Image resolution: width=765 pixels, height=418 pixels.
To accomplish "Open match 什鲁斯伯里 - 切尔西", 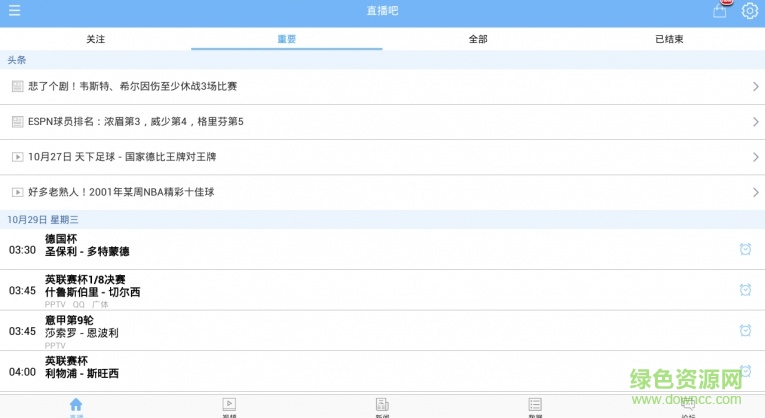I will click(x=382, y=290).
